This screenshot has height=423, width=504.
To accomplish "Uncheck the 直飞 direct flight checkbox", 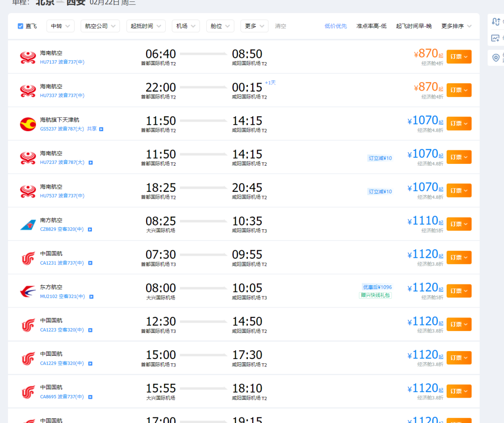I will click(x=20, y=26).
